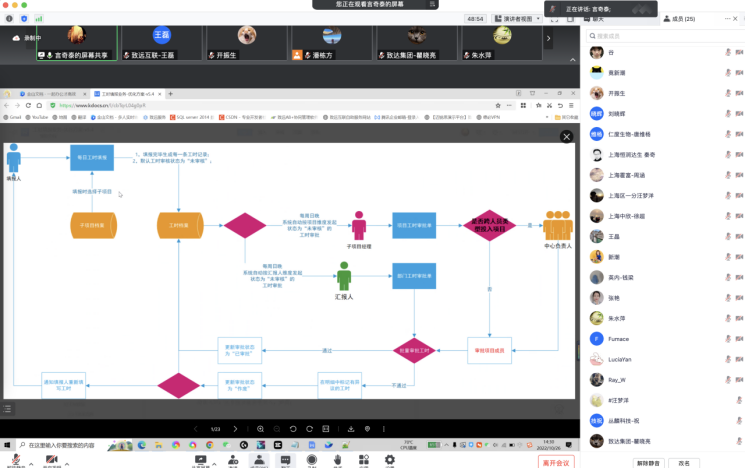Switch to the 成员 (25) tab
The image size is (746, 468).
[679, 19]
